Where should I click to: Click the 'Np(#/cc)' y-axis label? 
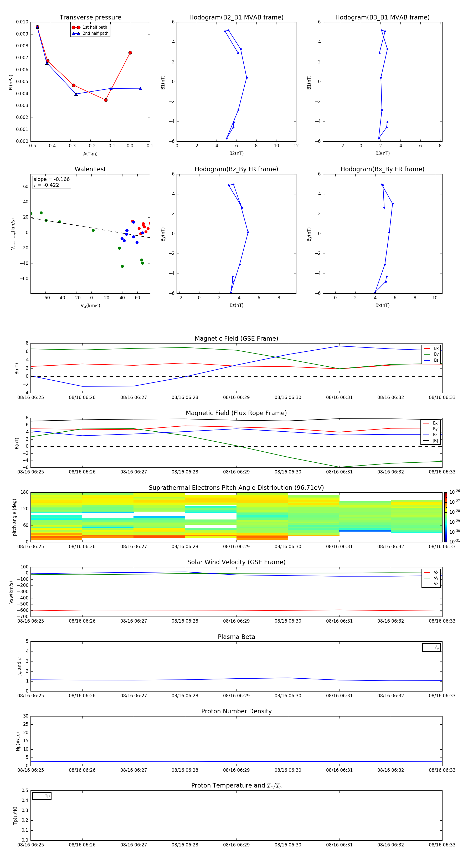(x=18, y=741)
